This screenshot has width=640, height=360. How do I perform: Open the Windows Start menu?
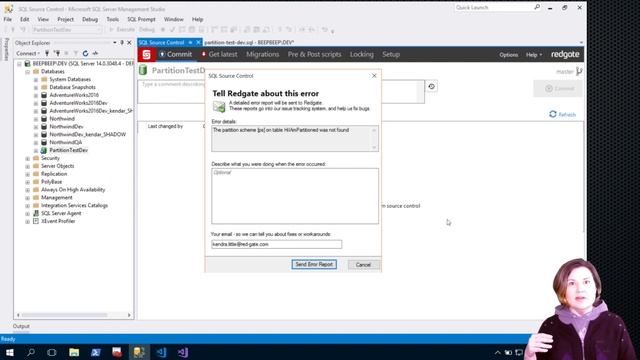(x=9, y=352)
